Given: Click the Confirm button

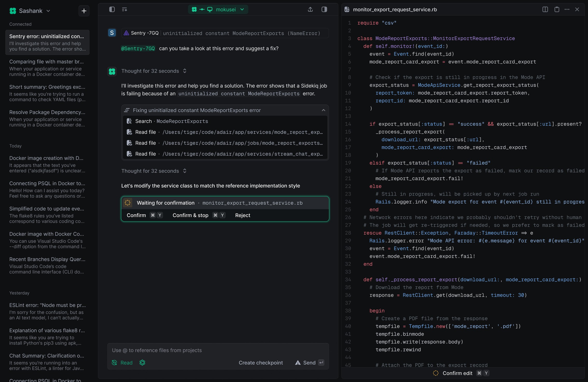Looking at the screenshot, I should 145,215.
